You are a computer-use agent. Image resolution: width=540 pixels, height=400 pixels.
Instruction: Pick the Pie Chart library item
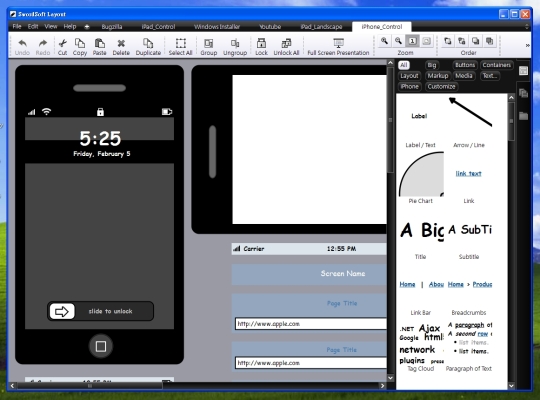click(420, 177)
